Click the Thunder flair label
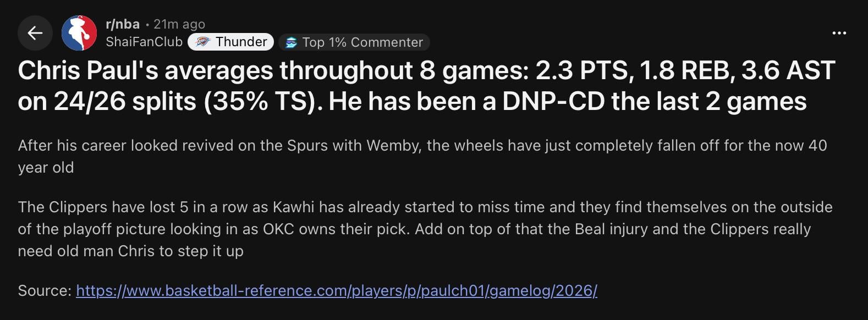The image size is (868, 320). pos(241,42)
